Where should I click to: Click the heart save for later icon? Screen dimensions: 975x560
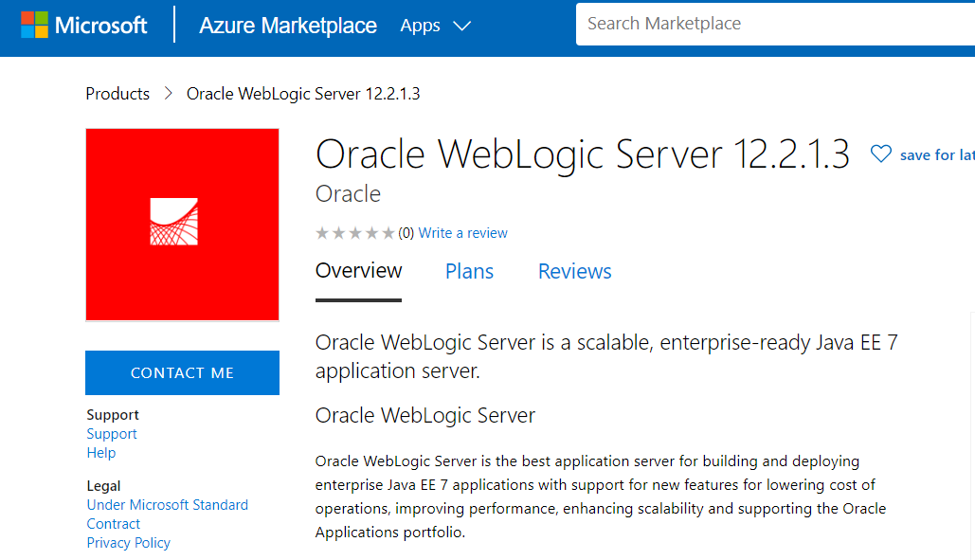coord(880,154)
